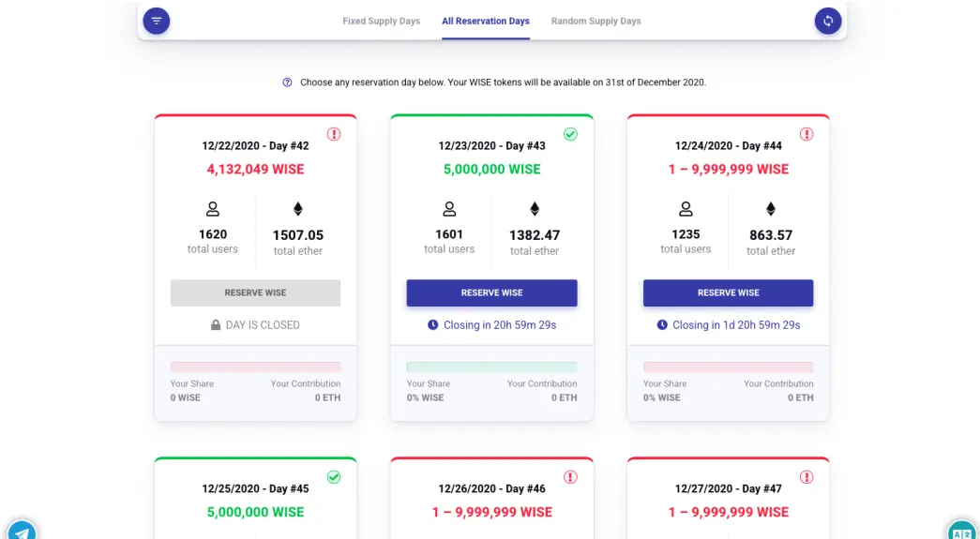Viewport: 980px width, 539px height.
Task: Click Day #43 5,000,000 WISE amount
Action: (x=491, y=170)
